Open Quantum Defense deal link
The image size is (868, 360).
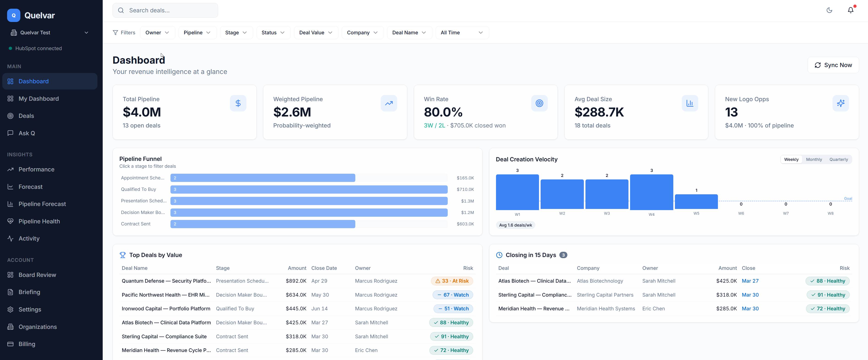(x=166, y=281)
